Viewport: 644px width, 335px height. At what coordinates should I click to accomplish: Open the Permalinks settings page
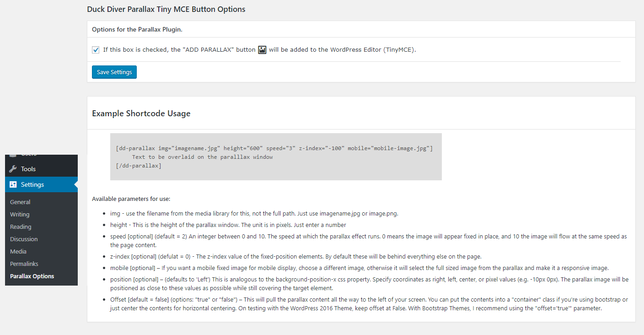click(24, 264)
